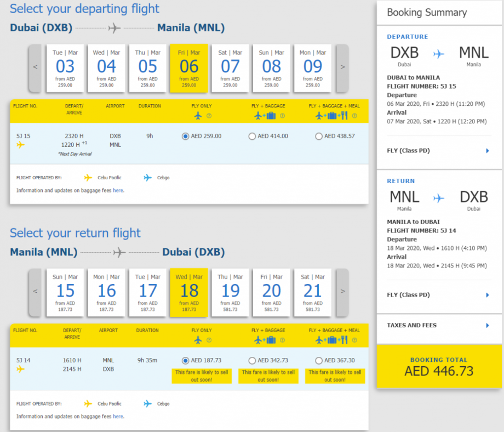Expand return FLY (Class PD) details

(487, 295)
